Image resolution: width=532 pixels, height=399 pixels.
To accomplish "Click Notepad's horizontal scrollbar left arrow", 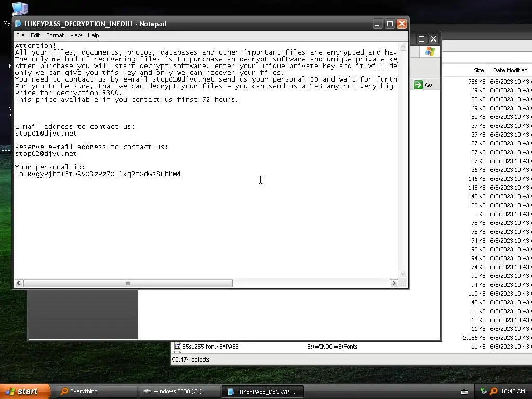I will coord(19,283).
